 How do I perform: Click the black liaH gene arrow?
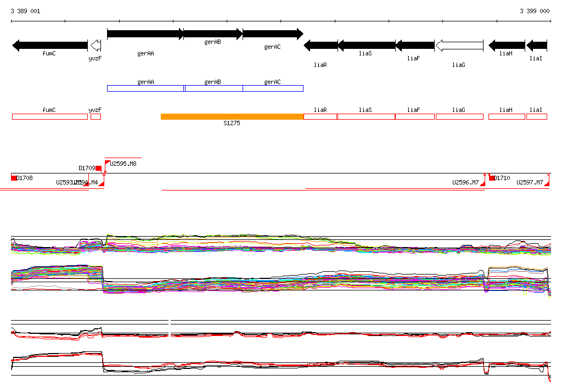pyautogui.click(x=507, y=46)
